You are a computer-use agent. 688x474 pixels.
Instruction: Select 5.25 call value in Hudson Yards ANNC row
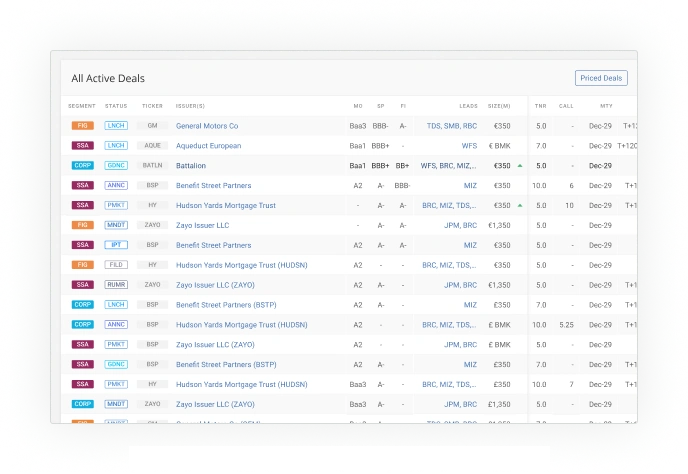point(566,325)
